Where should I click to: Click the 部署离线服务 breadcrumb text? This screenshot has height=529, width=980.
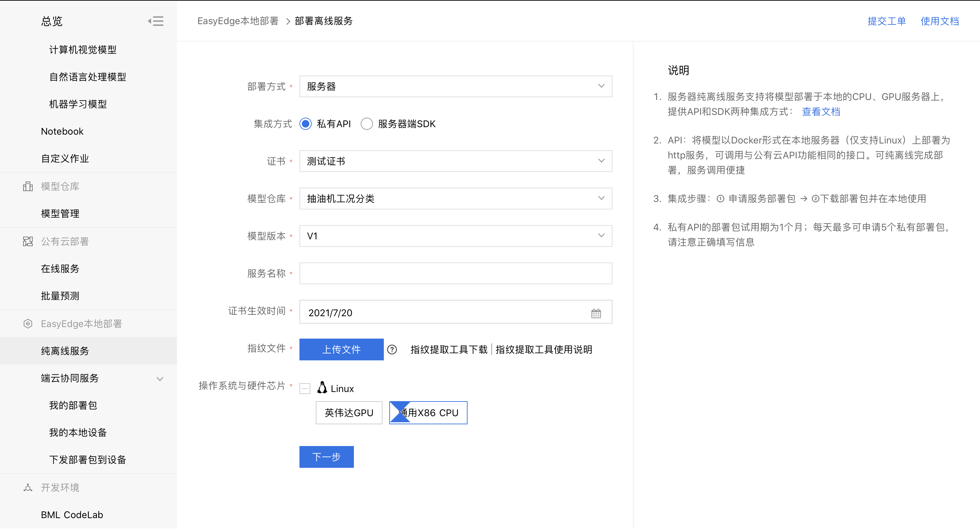coord(324,21)
